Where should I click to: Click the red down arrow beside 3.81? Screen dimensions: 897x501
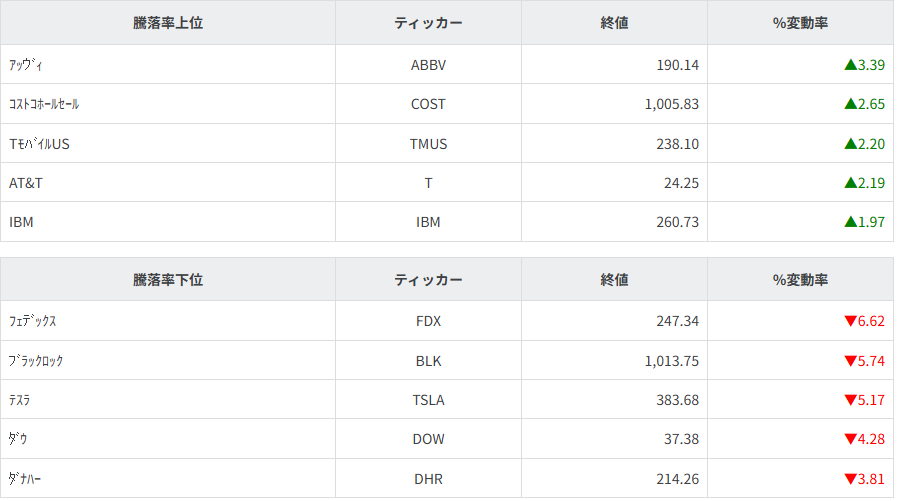850,479
